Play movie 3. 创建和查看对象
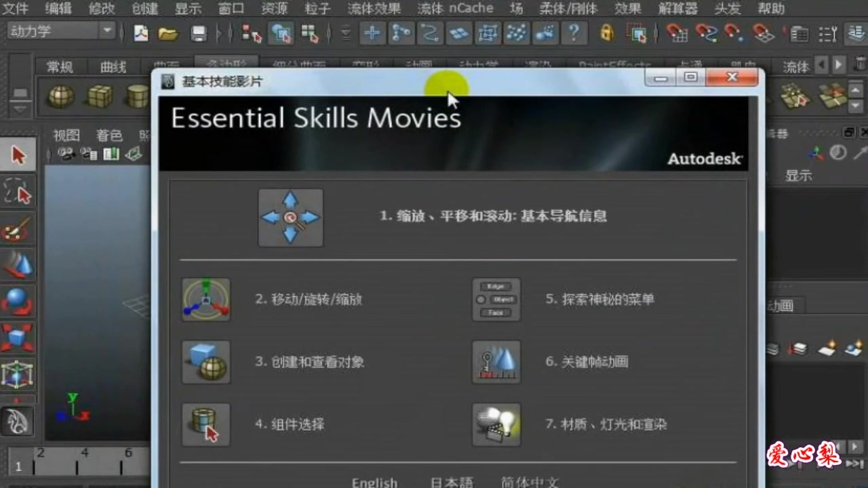The height and width of the screenshot is (488, 868). click(x=309, y=362)
